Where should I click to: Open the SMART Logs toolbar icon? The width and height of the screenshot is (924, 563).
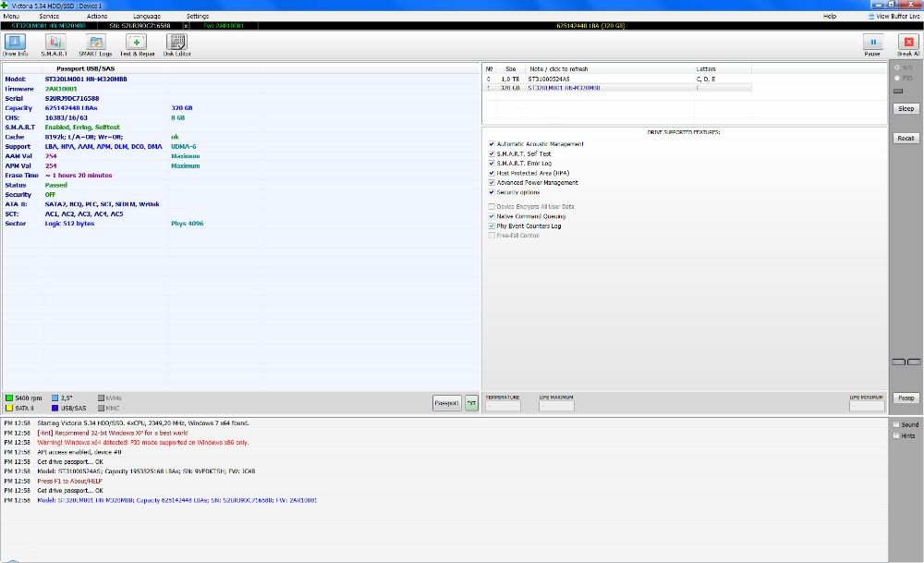pos(95,43)
